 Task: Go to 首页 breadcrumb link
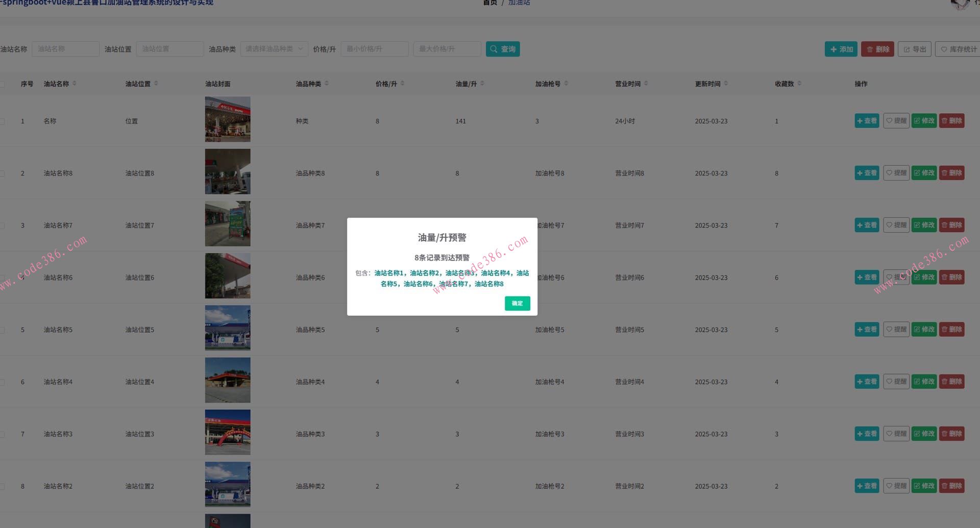pos(489,3)
